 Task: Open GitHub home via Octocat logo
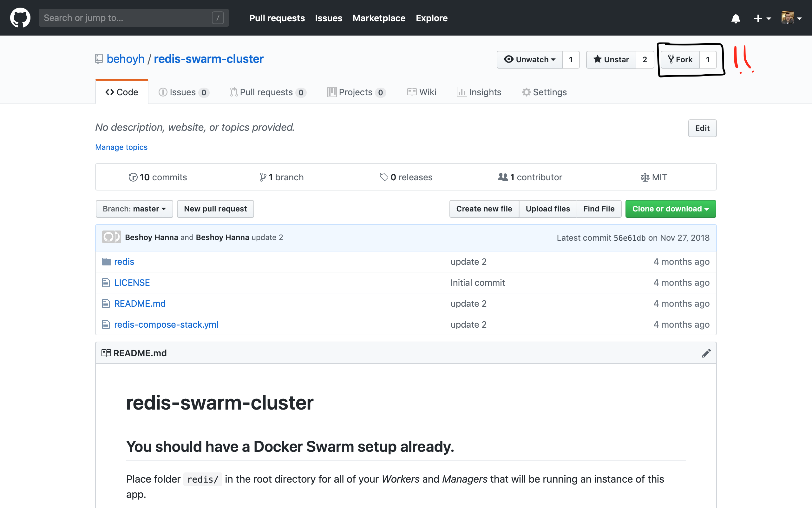(x=20, y=18)
